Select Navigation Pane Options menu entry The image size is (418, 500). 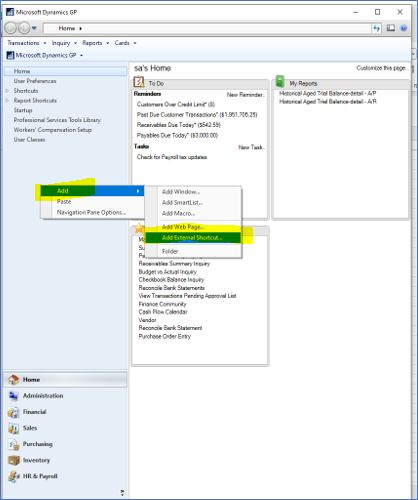pyautogui.click(x=91, y=212)
